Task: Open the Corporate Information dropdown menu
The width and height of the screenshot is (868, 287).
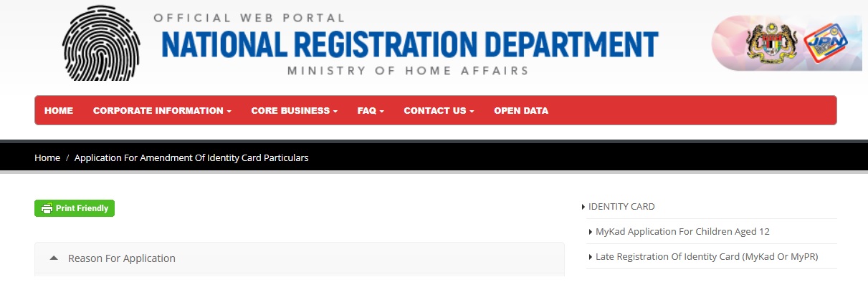Action: (162, 111)
